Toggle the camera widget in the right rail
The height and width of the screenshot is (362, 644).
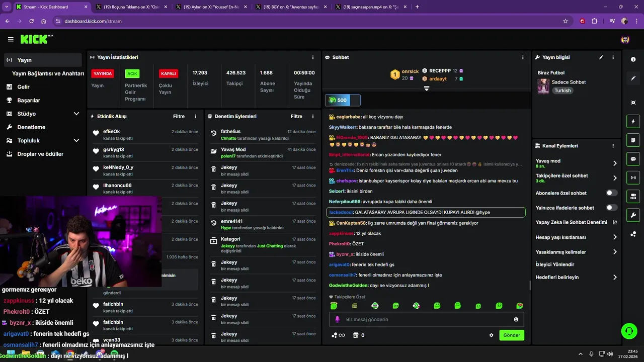pyautogui.click(x=633, y=196)
